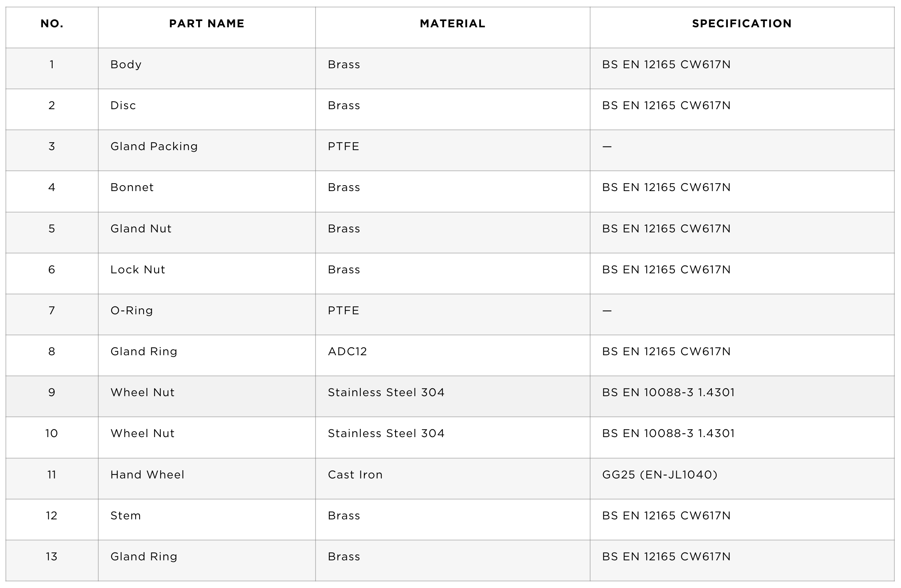901x588 pixels.
Task: Click the PTFE material in row 3
Action: click(344, 147)
